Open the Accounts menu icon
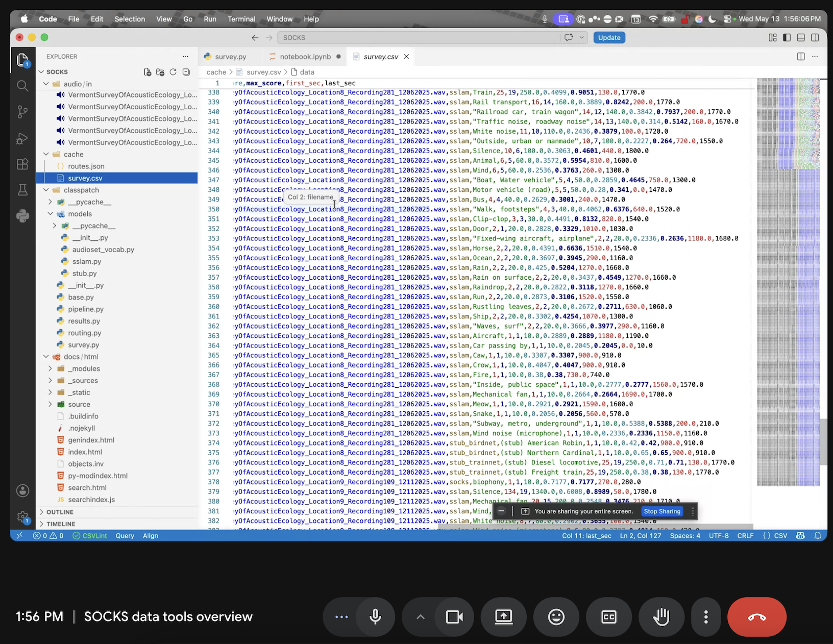 [22, 491]
